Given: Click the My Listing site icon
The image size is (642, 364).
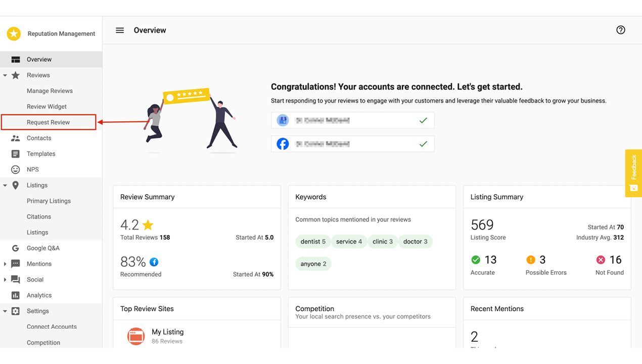Looking at the screenshot, I should pyautogui.click(x=136, y=336).
